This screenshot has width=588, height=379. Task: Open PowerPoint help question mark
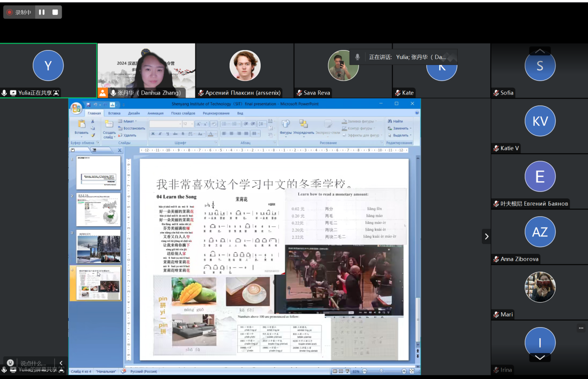coord(417,113)
